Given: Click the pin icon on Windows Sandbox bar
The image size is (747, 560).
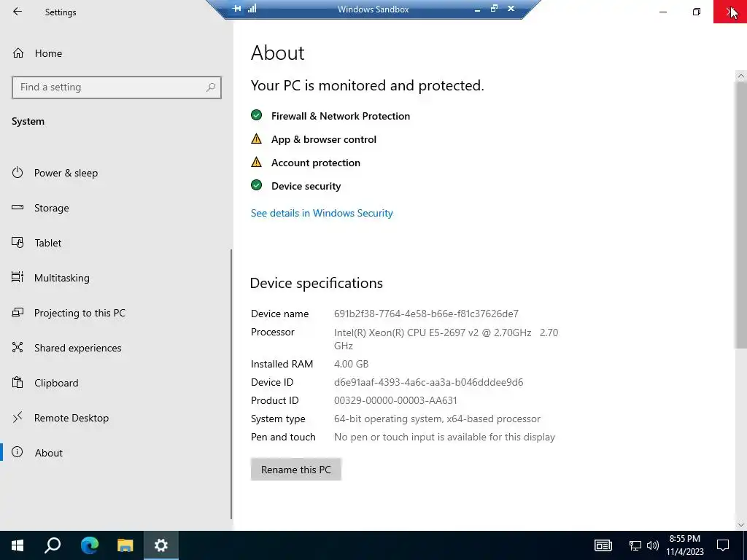Looking at the screenshot, I should pyautogui.click(x=237, y=9).
